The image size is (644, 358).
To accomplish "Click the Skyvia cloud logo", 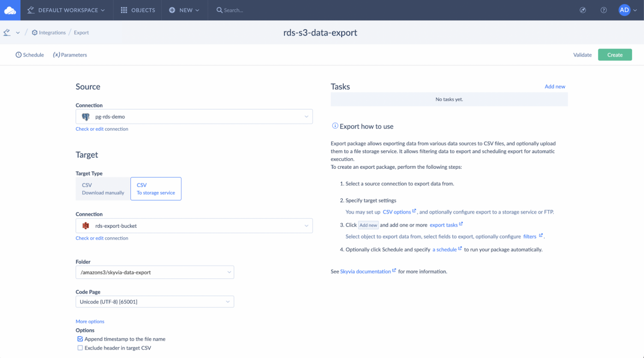I will tap(9, 10).
